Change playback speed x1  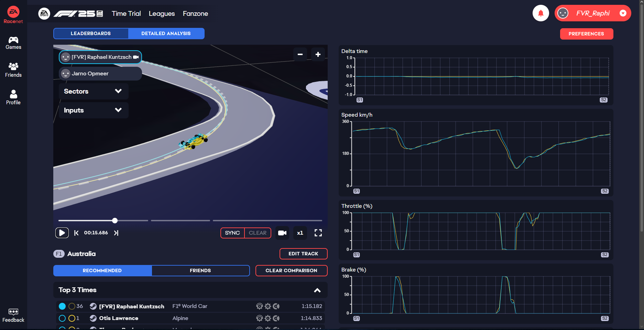300,233
